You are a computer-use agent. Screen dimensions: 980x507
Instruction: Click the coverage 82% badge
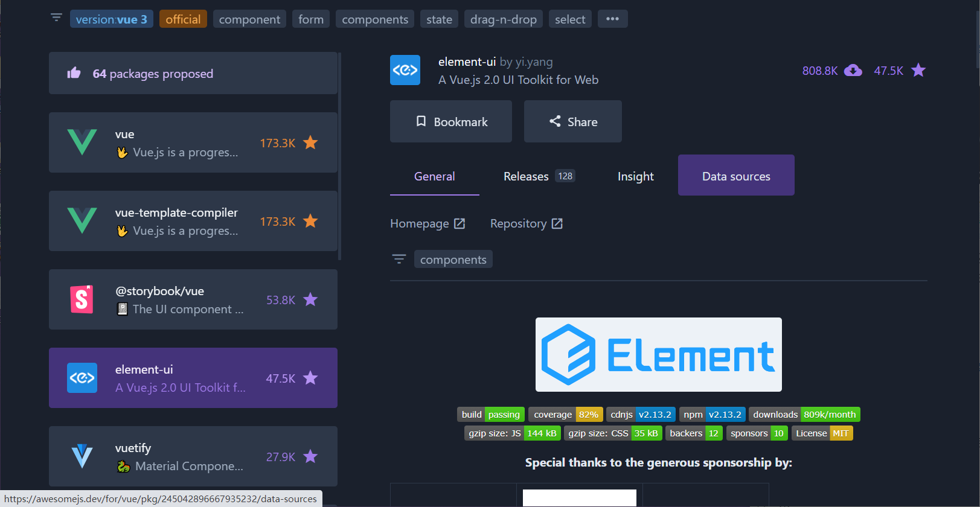tap(566, 415)
